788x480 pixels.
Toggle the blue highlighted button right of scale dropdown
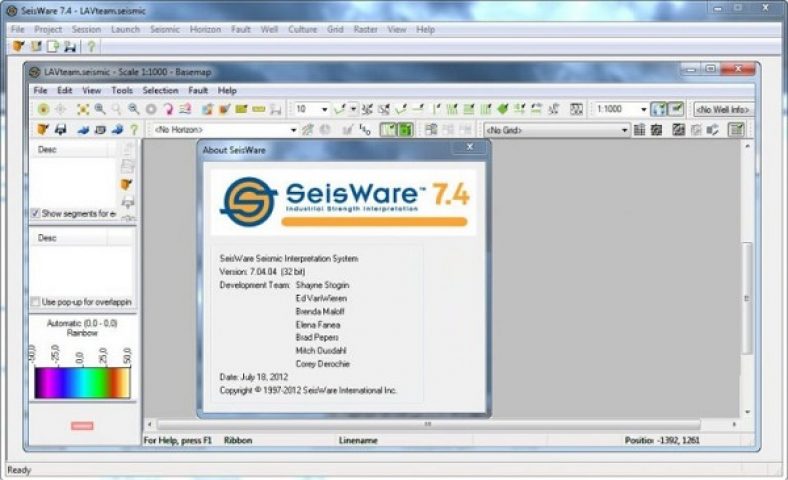click(658, 109)
